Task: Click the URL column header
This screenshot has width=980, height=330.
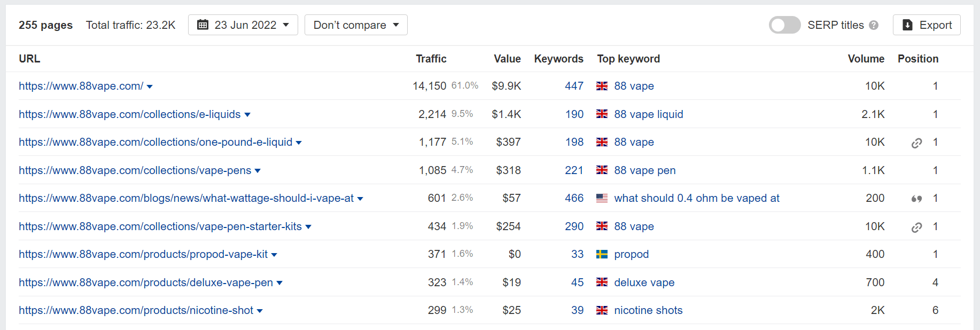Action: pyautogui.click(x=29, y=59)
